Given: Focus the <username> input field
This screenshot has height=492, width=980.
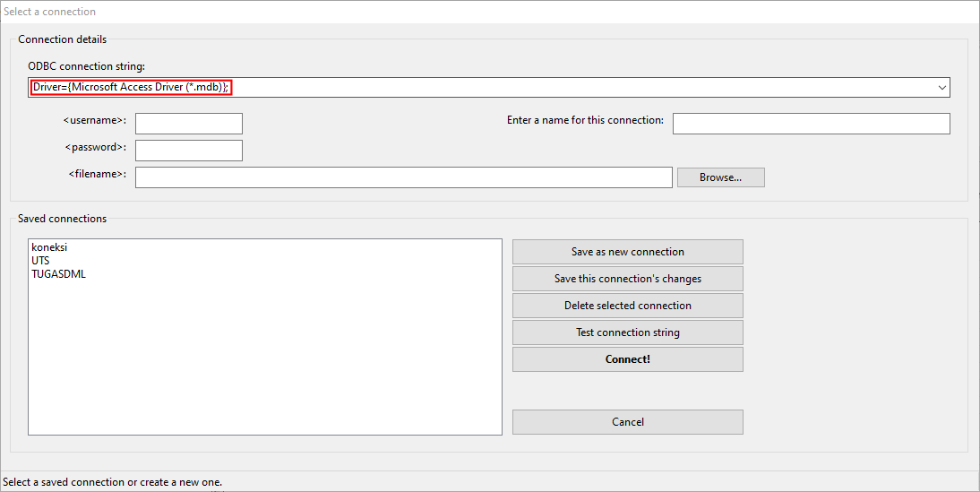Looking at the screenshot, I should (x=188, y=124).
